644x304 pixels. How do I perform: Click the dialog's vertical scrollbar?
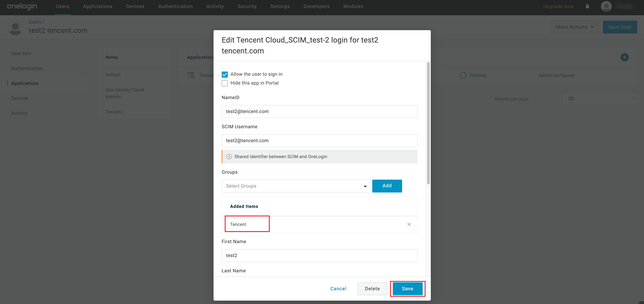428,123
